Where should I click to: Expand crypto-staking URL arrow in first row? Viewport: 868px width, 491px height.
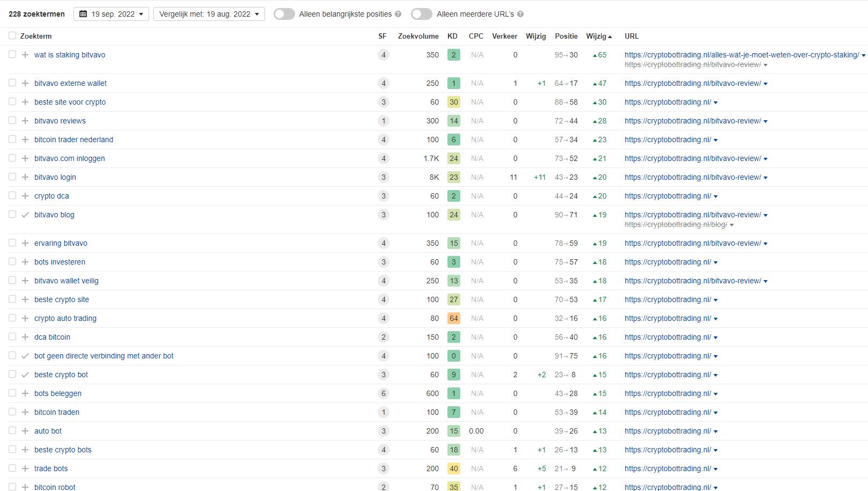(x=863, y=55)
